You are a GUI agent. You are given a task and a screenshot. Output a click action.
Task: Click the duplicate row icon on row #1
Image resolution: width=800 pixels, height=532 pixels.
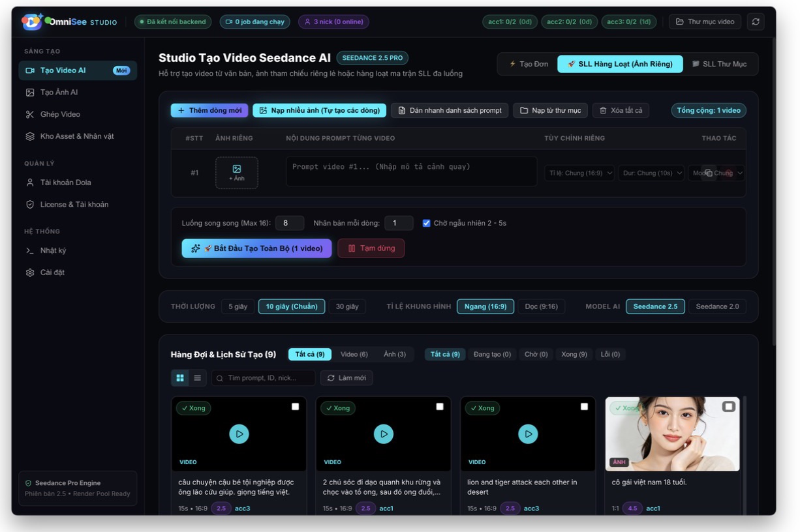[x=709, y=173]
